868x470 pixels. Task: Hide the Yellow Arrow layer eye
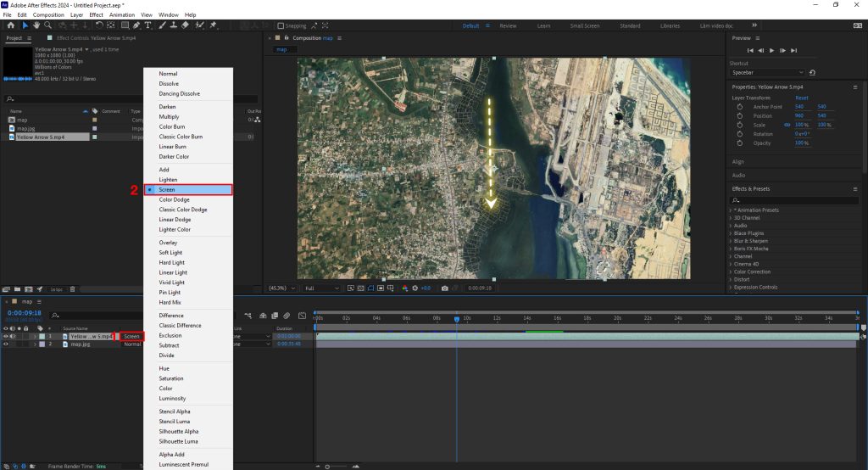tap(6, 336)
